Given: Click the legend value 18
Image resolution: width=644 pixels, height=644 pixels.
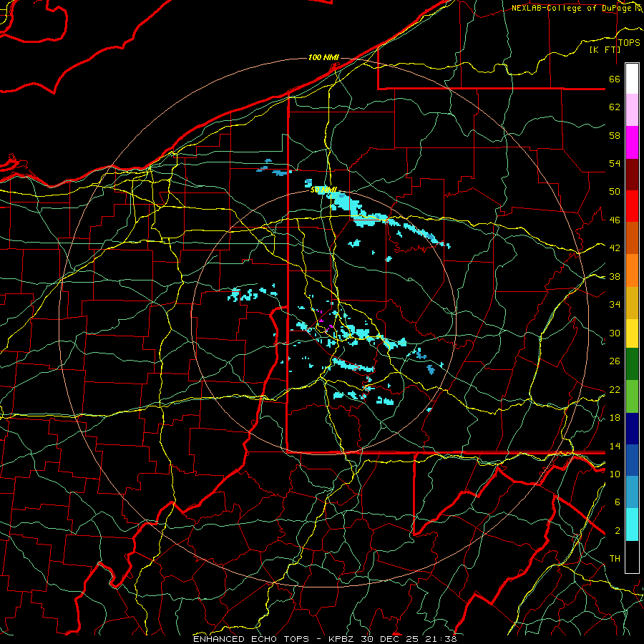Looking at the screenshot, I should click(615, 418).
